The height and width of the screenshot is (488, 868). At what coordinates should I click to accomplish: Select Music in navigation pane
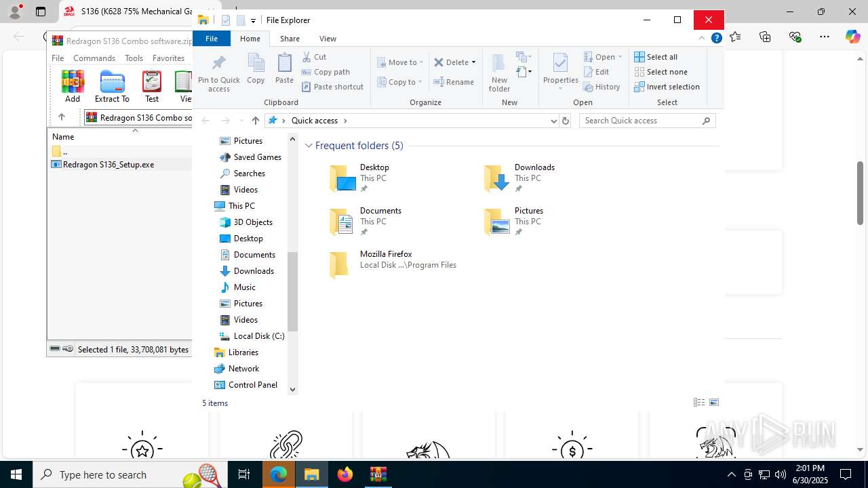click(x=237, y=287)
